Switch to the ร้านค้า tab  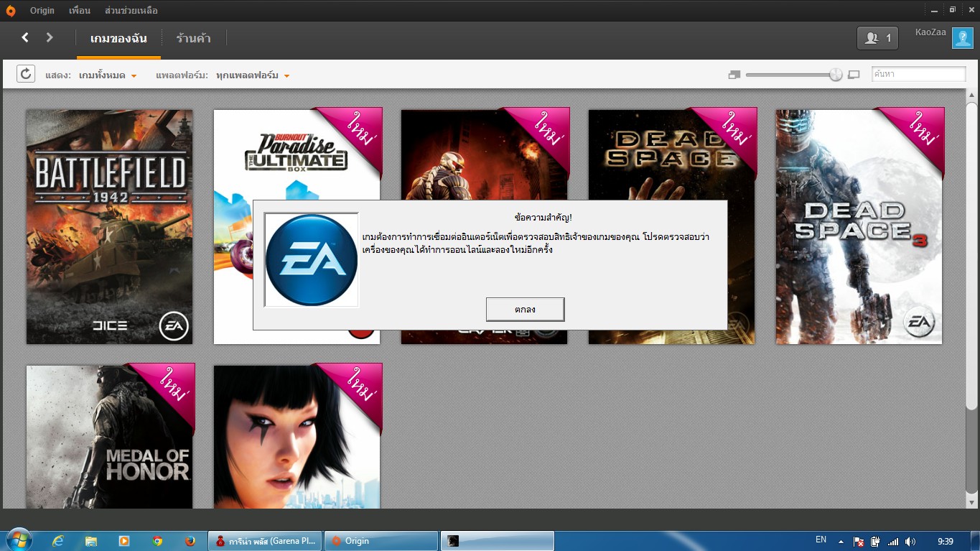[x=194, y=38]
